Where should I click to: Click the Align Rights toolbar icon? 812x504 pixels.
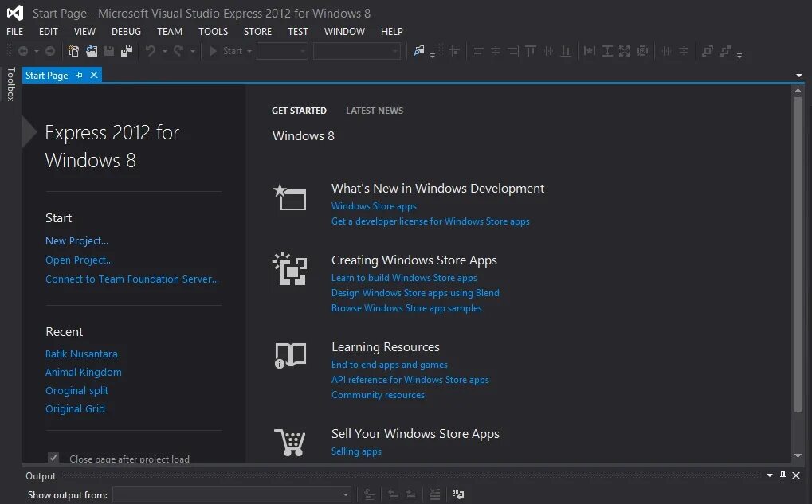tap(513, 51)
